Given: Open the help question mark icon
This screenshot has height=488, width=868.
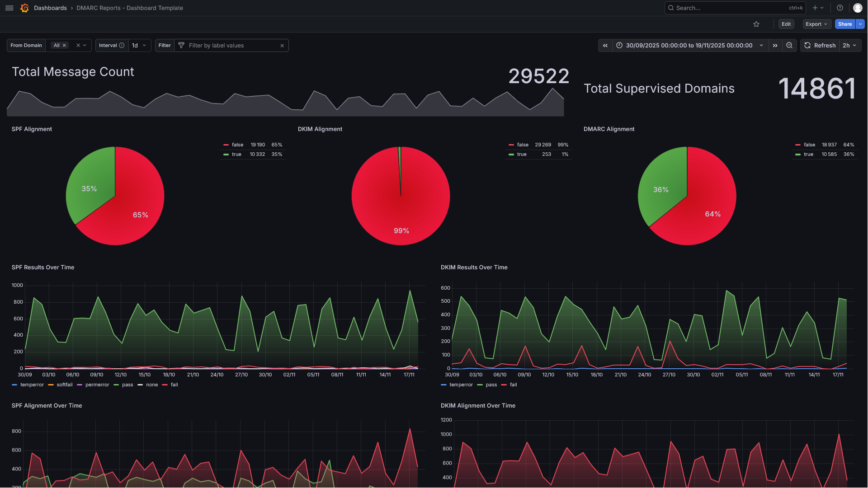Looking at the screenshot, I should click(840, 8).
